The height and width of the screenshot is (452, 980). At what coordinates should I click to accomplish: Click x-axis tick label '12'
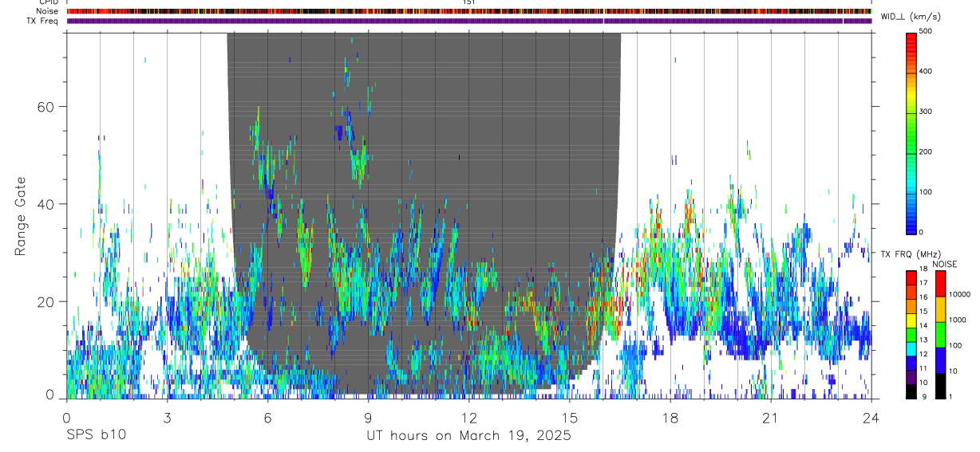(468, 418)
